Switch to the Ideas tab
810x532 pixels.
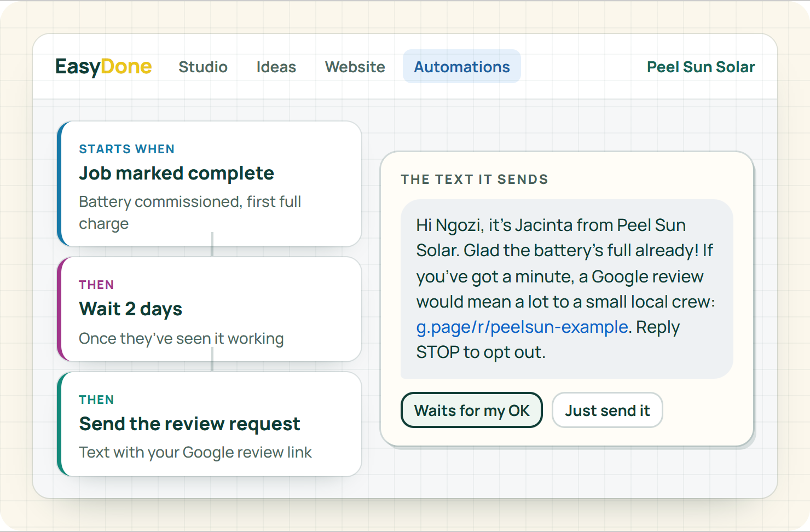click(276, 67)
